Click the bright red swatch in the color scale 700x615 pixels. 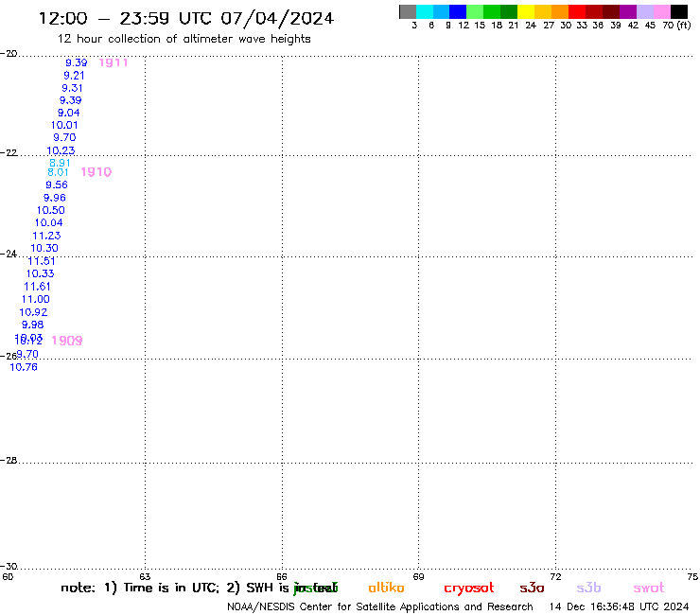577,11
